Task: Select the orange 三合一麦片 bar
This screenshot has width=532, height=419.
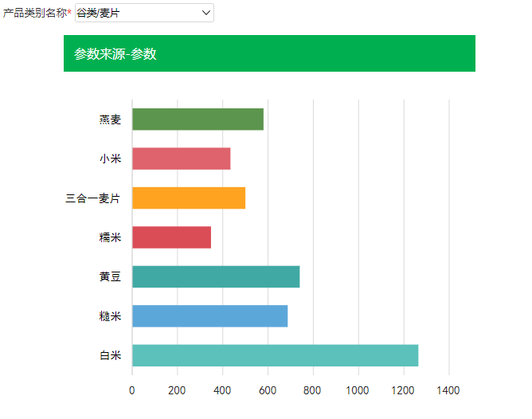Action: tap(189, 198)
